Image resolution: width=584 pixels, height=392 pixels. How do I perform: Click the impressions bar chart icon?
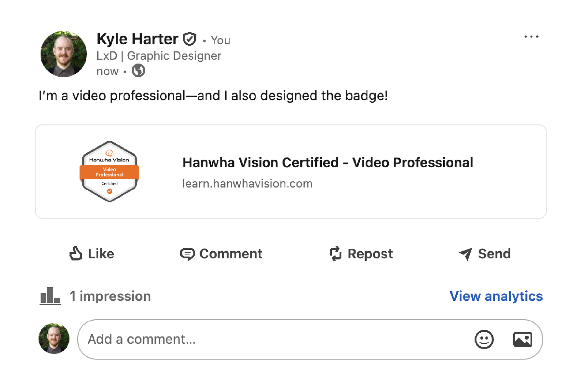pyautogui.click(x=50, y=296)
